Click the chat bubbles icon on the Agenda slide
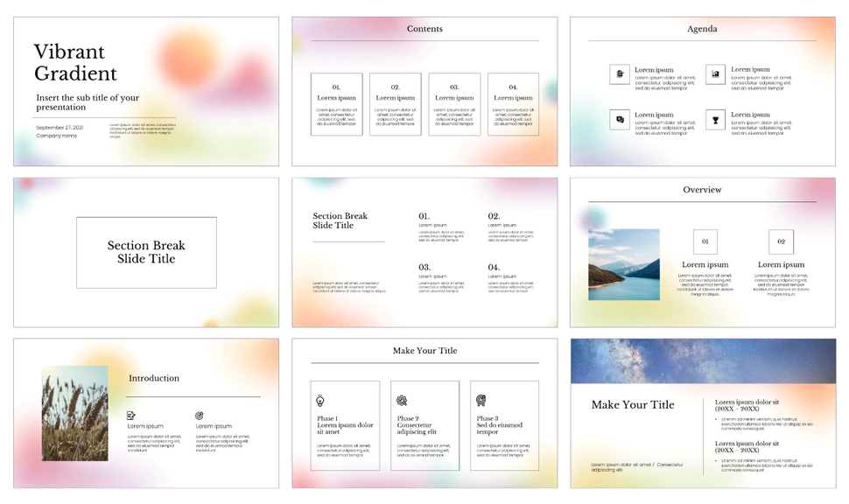This screenshot has height=504, width=849. pyautogui.click(x=619, y=120)
